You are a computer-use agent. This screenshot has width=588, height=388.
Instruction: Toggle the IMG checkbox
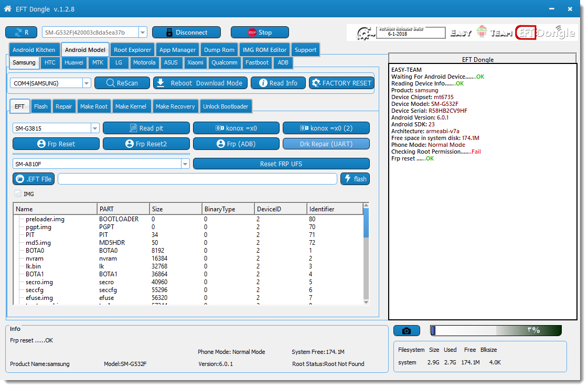coord(18,193)
